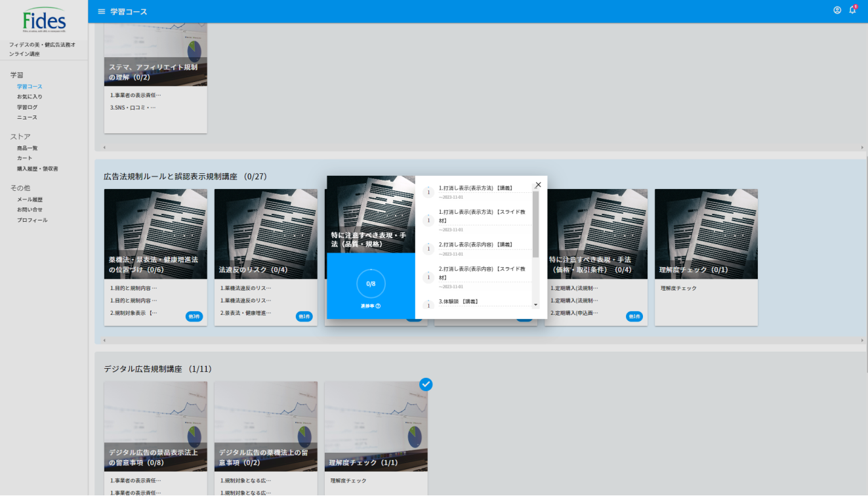Click the right arrow of 広告法規制 row scrollbar
The image size is (868, 498).
click(863, 341)
